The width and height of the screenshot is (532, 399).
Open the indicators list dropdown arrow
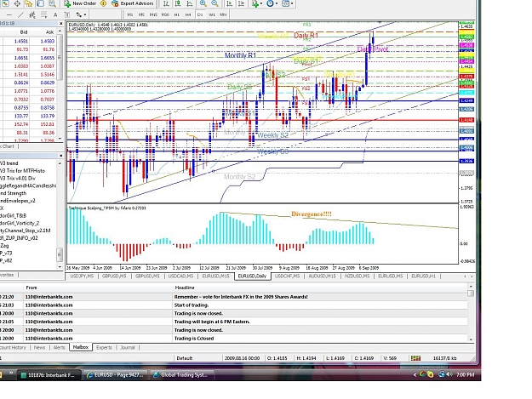(261, 3)
